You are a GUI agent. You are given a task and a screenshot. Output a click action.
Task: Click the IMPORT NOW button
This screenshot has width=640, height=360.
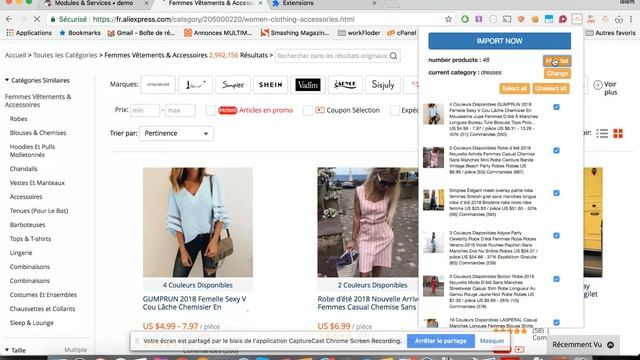(x=500, y=41)
